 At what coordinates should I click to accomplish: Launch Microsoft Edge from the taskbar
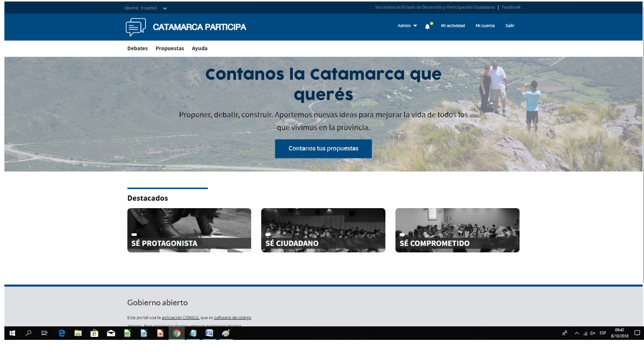62,333
